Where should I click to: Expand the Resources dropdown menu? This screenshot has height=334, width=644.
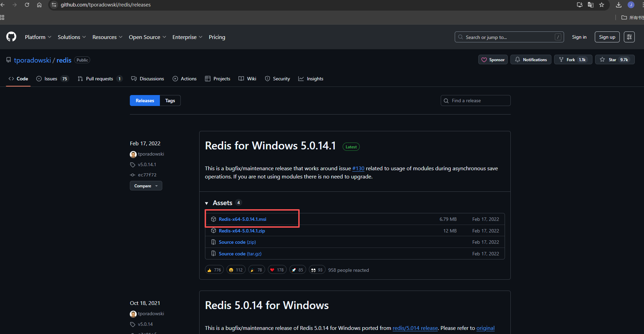coord(107,37)
